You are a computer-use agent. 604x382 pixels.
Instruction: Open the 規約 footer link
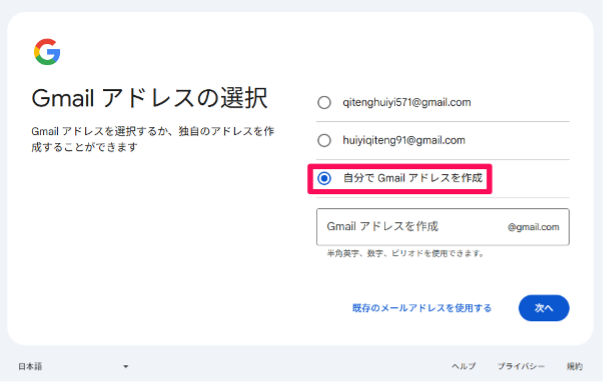click(574, 366)
